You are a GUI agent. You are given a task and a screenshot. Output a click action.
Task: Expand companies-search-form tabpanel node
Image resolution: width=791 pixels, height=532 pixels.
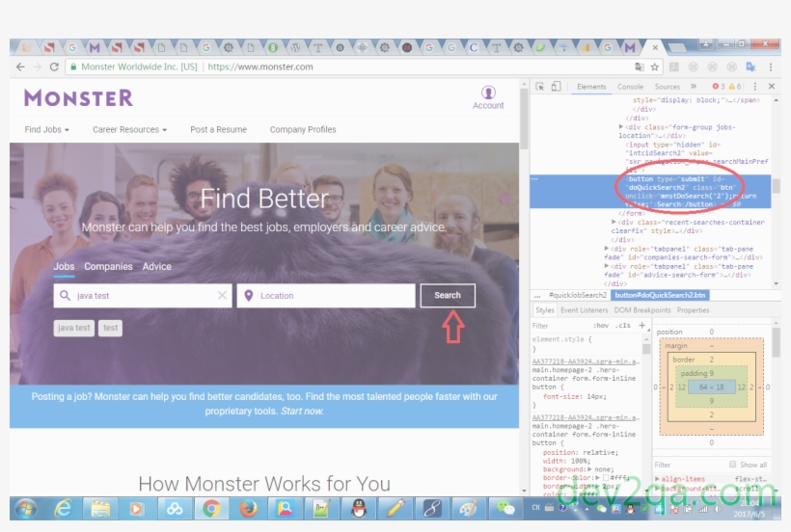point(607,249)
